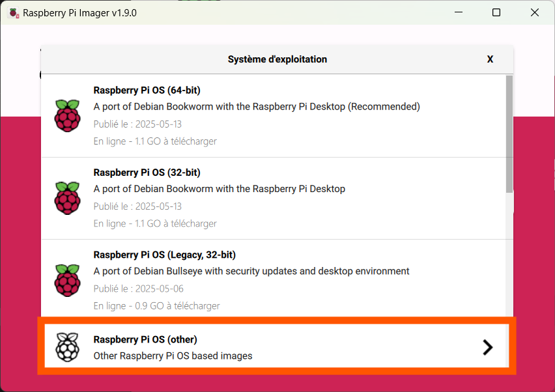Click the description ending in '(Recommended)'
The image size is (555, 392).
[x=257, y=107]
